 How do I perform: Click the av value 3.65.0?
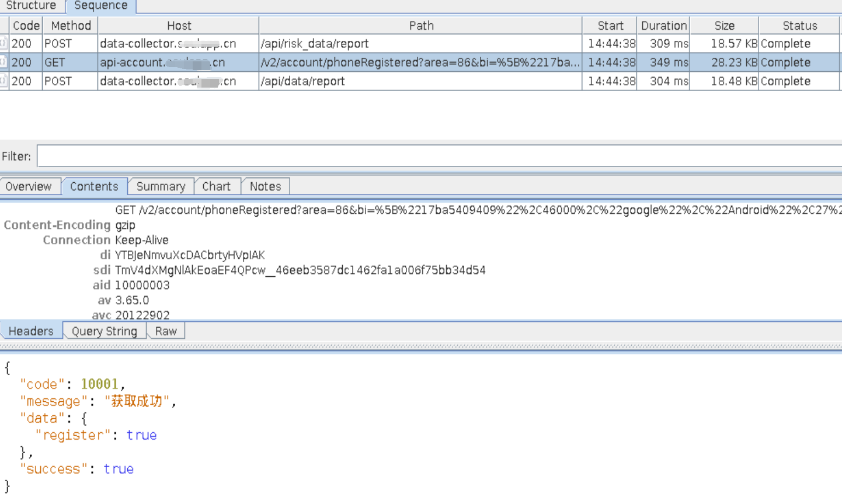coord(132,300)
